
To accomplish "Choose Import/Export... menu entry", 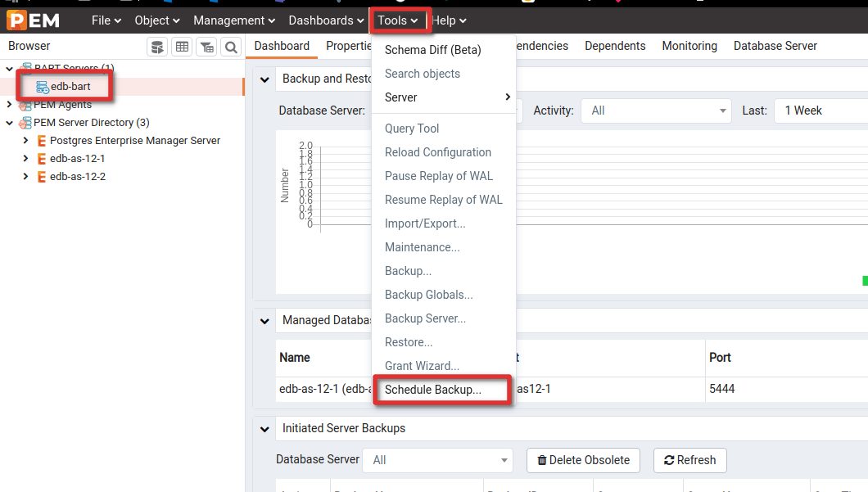I will point(443,223).
